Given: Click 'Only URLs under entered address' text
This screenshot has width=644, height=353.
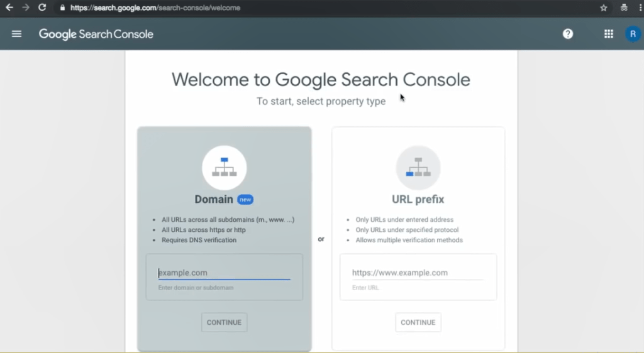Looking at the screenshot, I should pos(404,219).
